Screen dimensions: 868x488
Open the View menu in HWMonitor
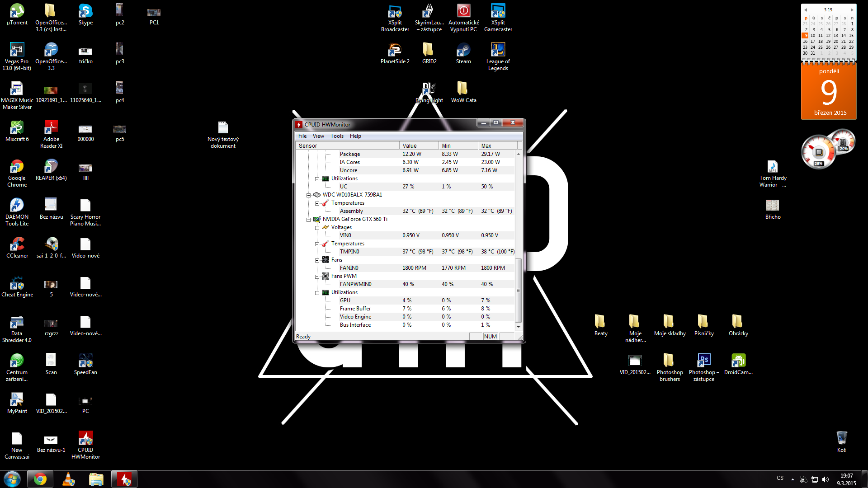tap(318, 136)
